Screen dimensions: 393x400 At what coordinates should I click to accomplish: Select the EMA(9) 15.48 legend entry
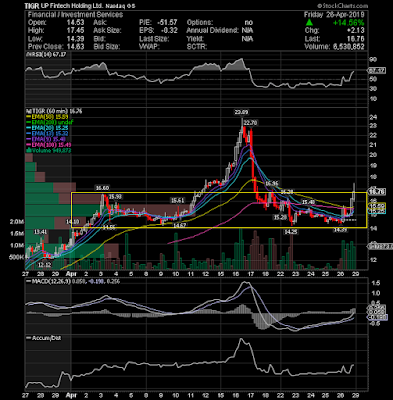pos(47,140)
